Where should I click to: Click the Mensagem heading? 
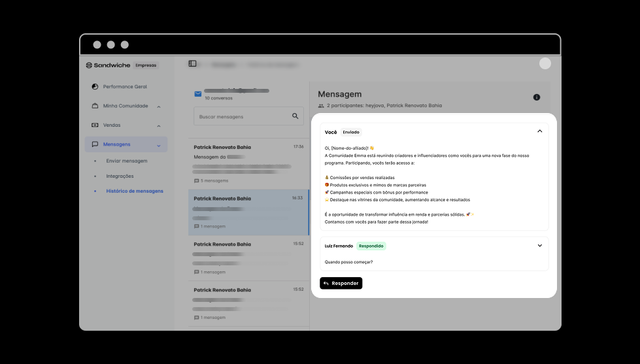point(339,94)
